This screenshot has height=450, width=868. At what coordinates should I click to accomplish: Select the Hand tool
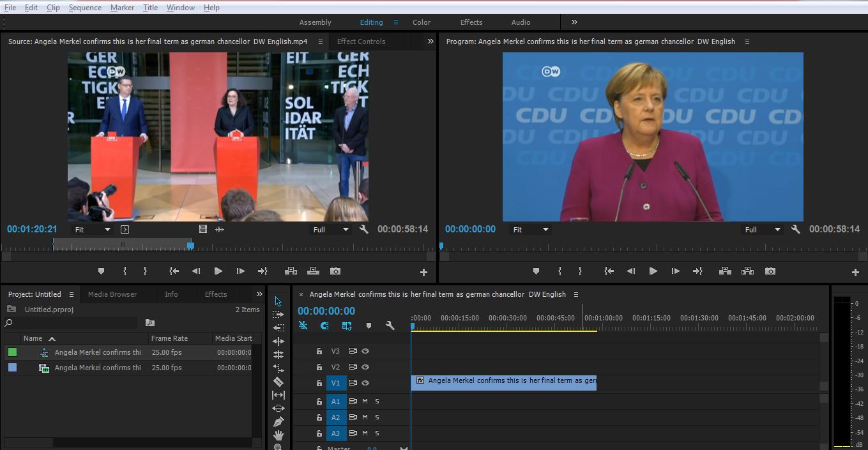[x=278, y=435]
